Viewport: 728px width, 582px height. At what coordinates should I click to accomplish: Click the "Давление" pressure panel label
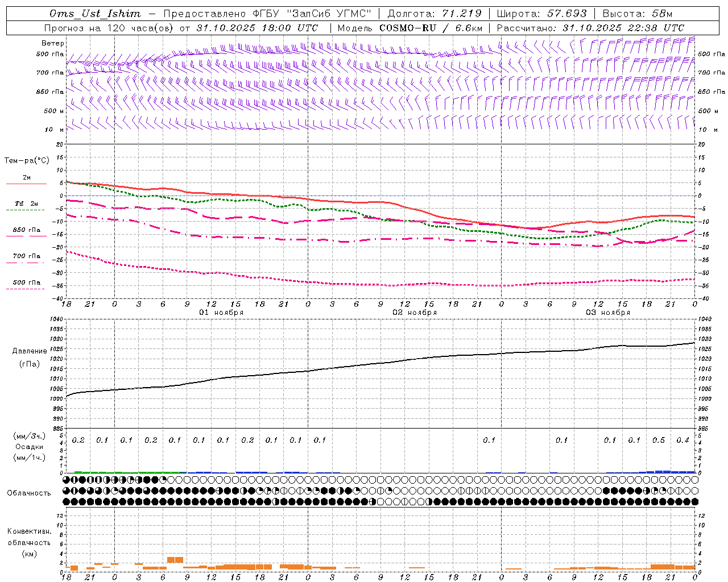30,351
